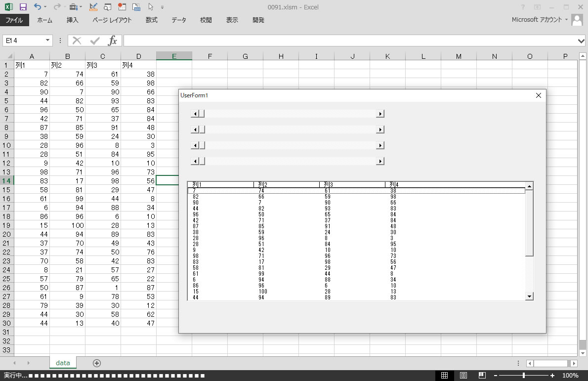
Task: Click the Normal view grid icon
Action: [444, 376]
